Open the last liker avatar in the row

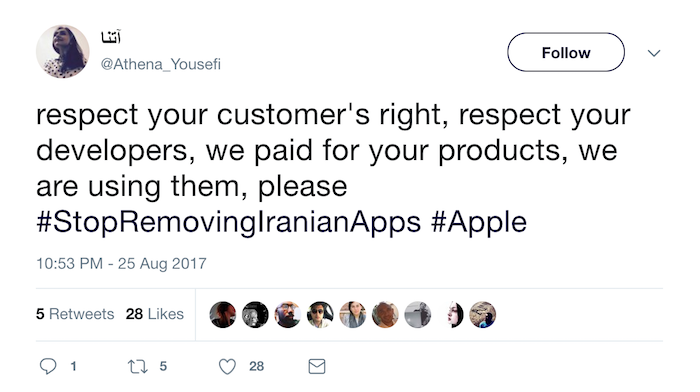tap(483, 315)
